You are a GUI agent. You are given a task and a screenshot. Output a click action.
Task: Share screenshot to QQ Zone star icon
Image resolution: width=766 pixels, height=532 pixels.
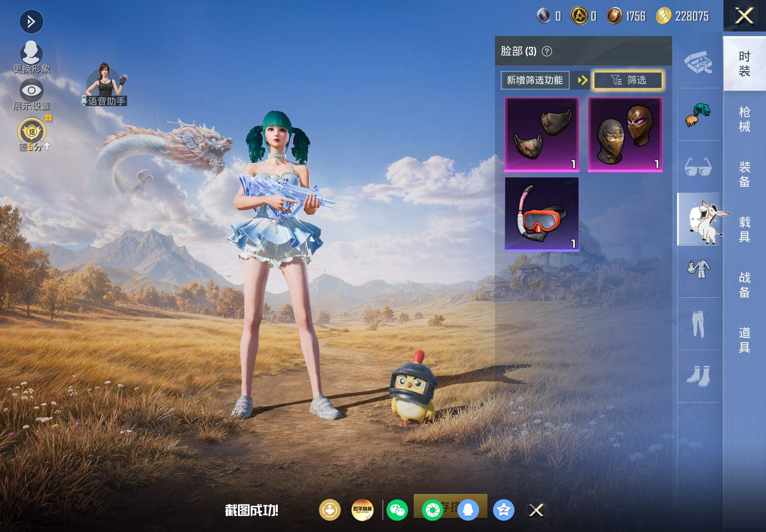point(503,510)
